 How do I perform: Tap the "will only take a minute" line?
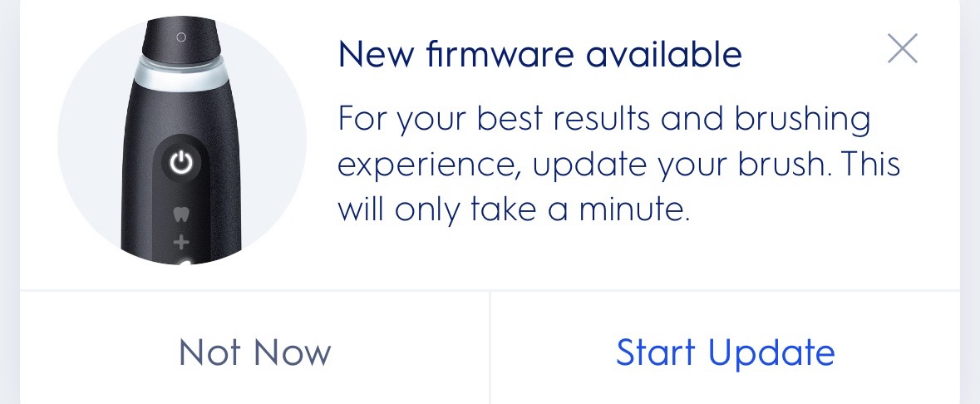514,209
